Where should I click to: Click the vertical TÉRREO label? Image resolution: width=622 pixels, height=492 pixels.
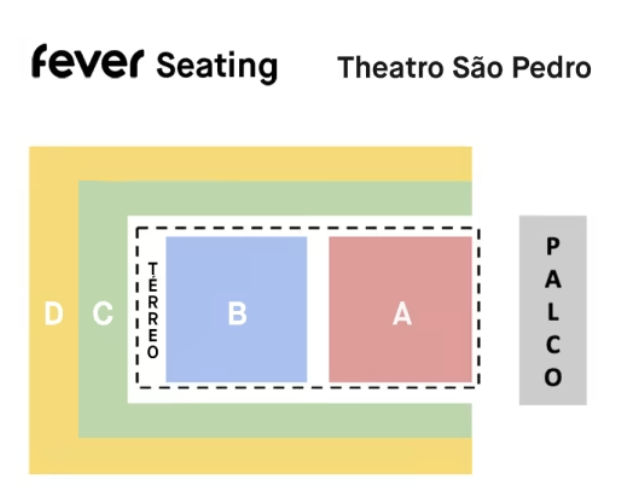pyautogui.click(x=153, y=310)
